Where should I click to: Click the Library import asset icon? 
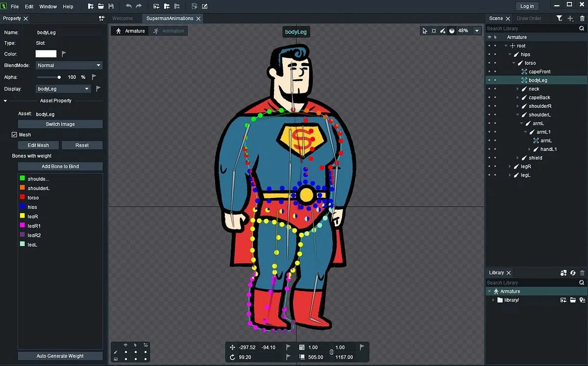563,272
